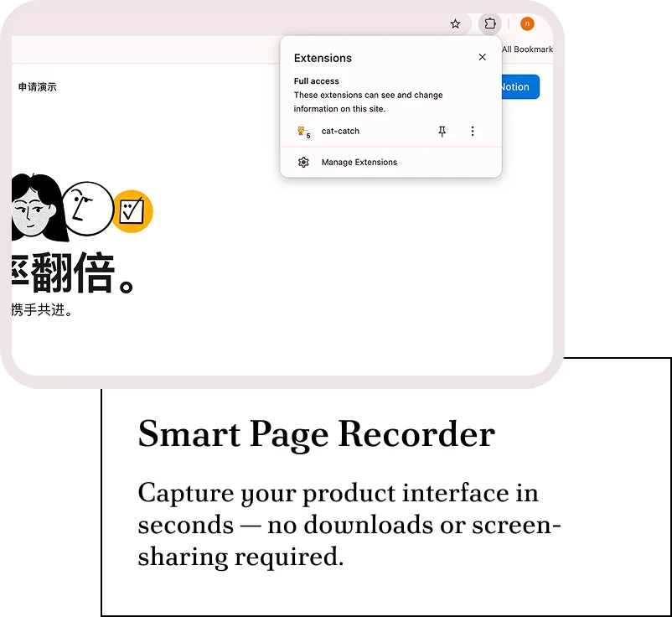Screen dimensions: 672x617
Task: Click the bookmark star icon
Action: (x=455, y=23)
